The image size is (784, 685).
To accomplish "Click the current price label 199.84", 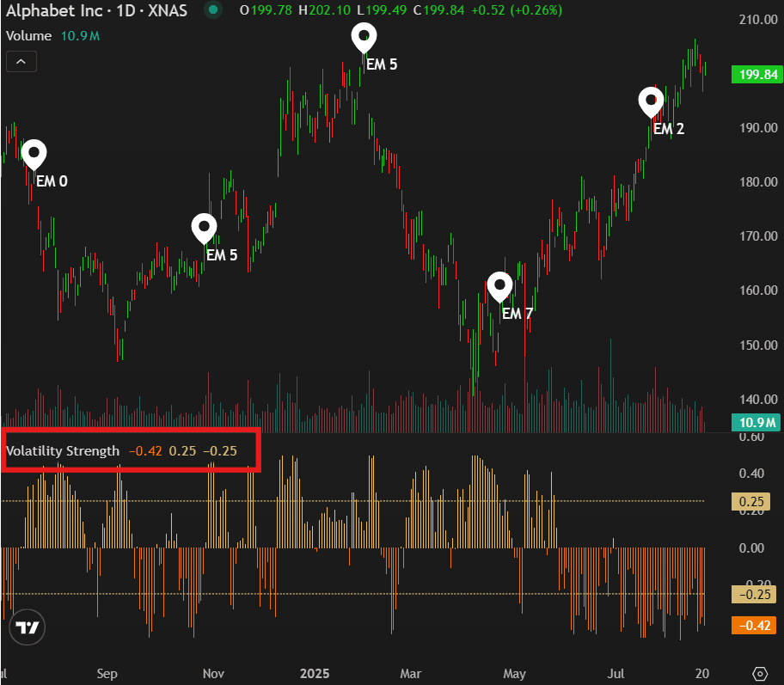I will [x=757, y=75].
